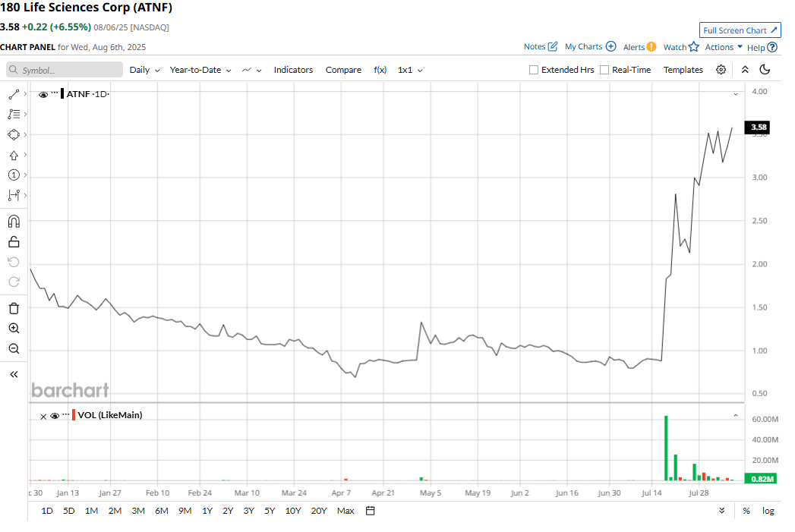This screenshot has width=795, height=532.
Task: Click the My Charts link
Action: click(x=583, y=46)
